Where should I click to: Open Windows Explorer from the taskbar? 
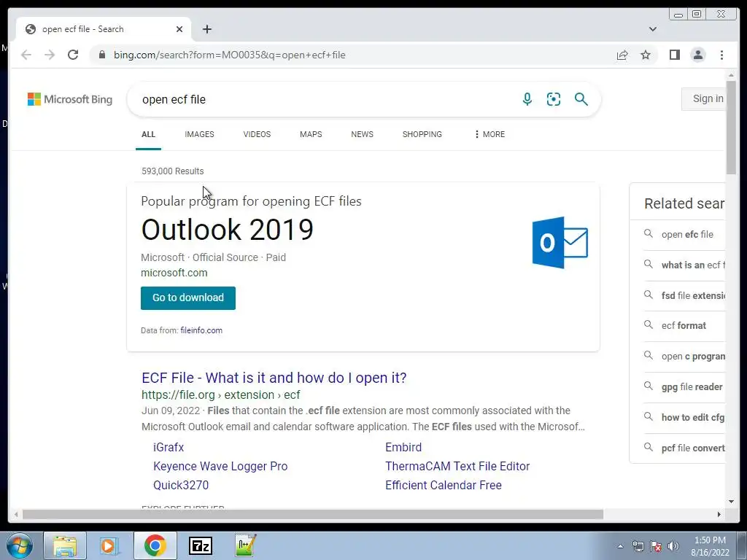pyautogui.click(x=65, y=545)
